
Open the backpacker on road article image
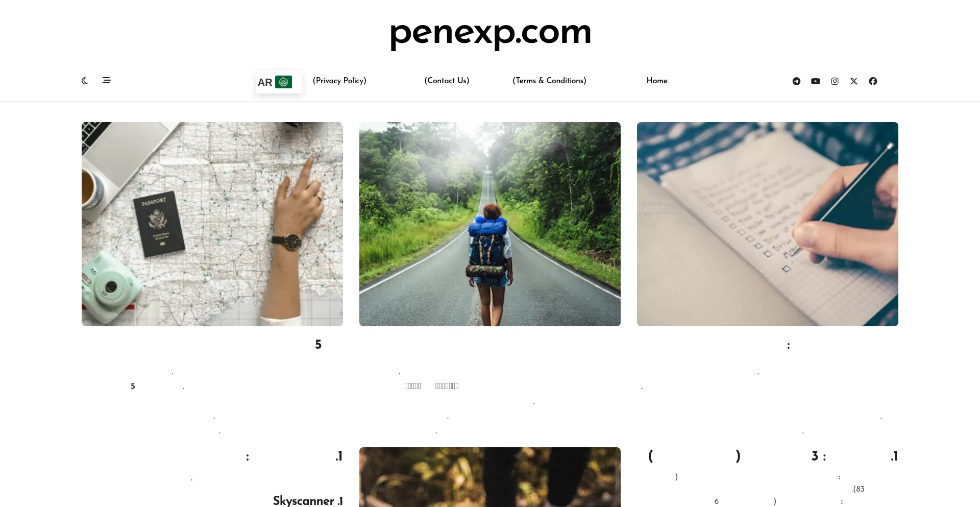(x=490, y=224)
